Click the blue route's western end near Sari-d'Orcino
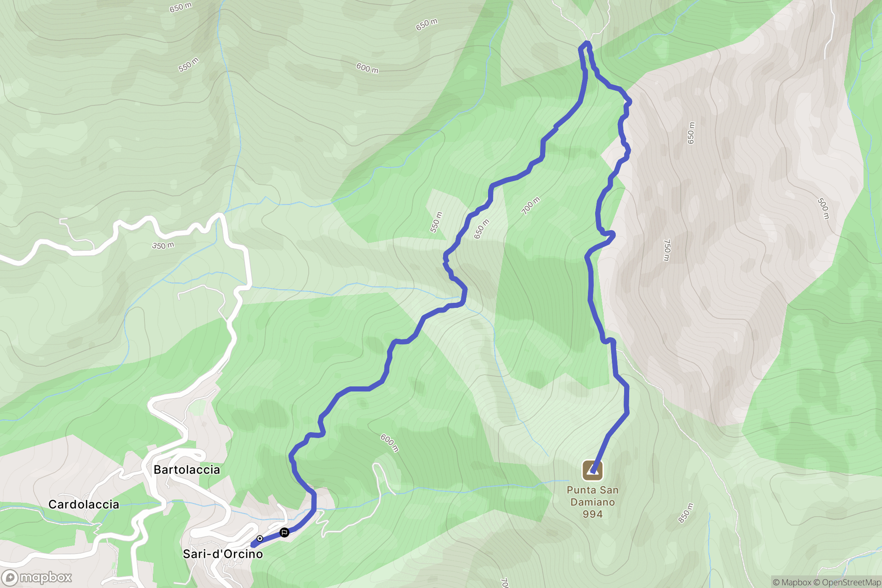Image resolution: width=882 pixels, height=588 pixels. (x=253, y=545)
